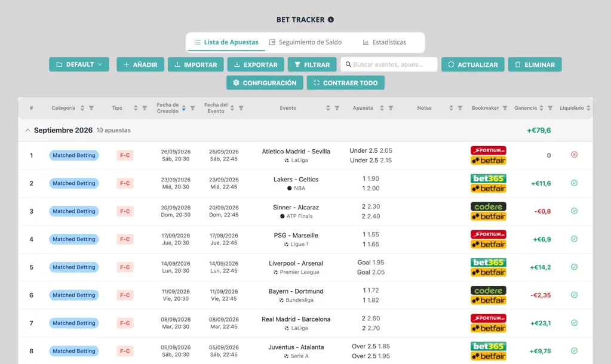Click codere logo in Sinner - Alcaraz row
611x364 pixels.
(488, 206)
